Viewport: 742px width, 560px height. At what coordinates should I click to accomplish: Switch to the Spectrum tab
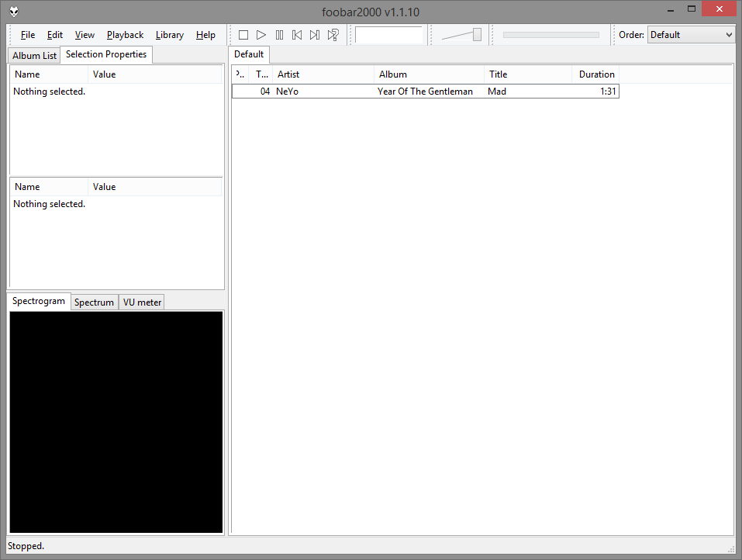coord(94,302)
